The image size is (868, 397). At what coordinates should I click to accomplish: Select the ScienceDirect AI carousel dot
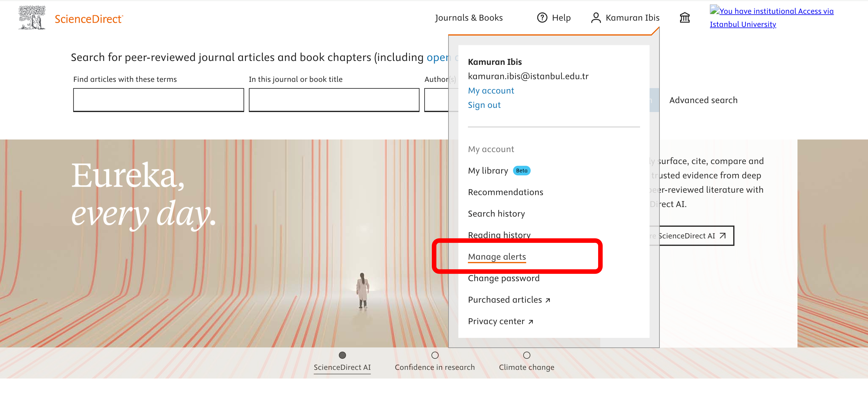pos(342,355)
